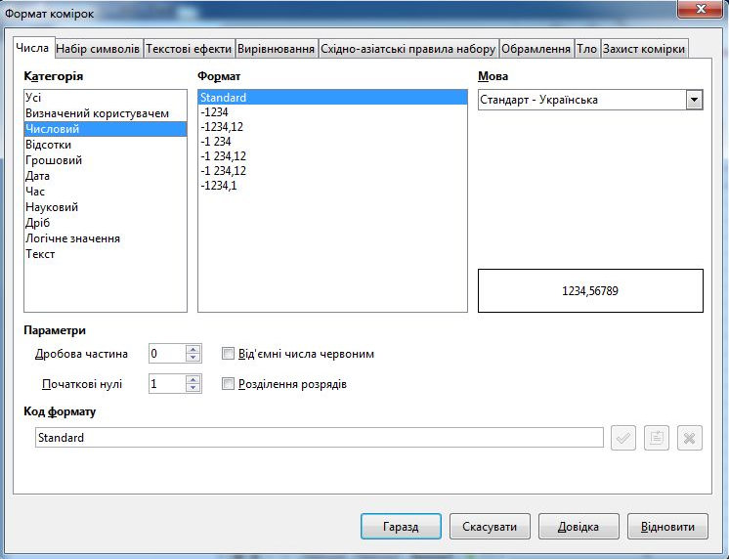Increase Дробова частина value with up arrow
This screenshot has height=560, width=729.
pyautogui.click(x=193, y=349)
